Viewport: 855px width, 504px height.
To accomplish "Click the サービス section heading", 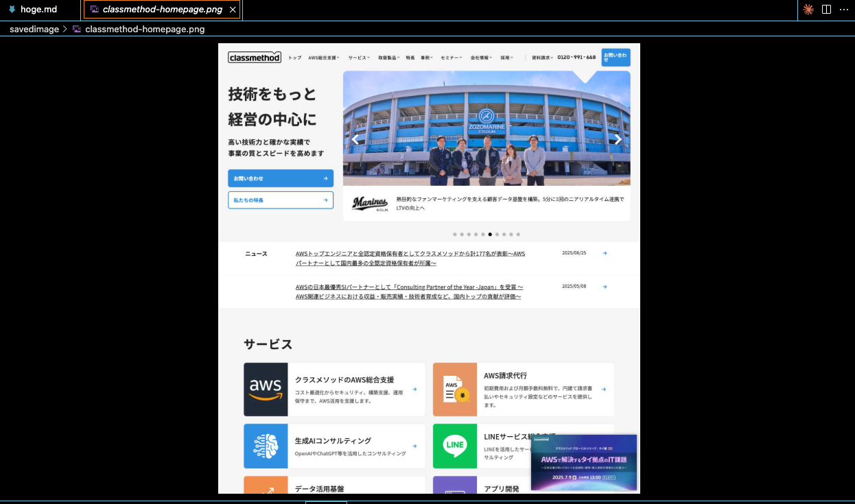I will pos(268,344).
